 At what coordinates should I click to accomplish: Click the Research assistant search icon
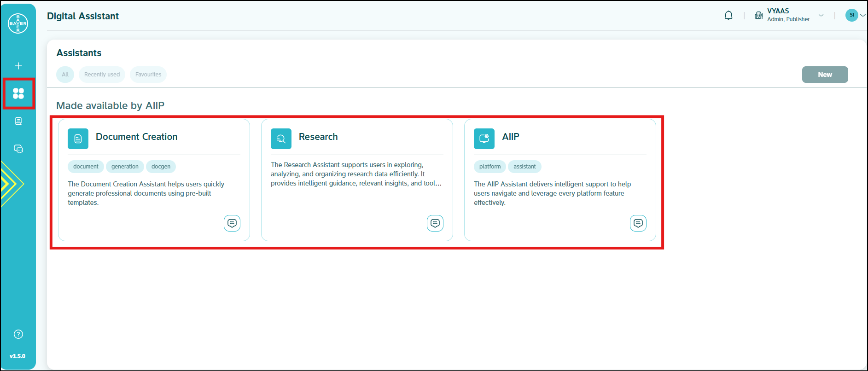coord(281,139)
